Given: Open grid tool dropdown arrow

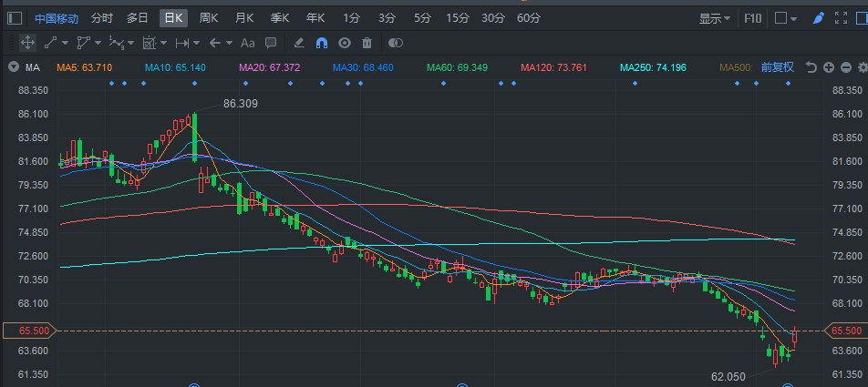Looking at the screenshot, I should pos(163,43).
